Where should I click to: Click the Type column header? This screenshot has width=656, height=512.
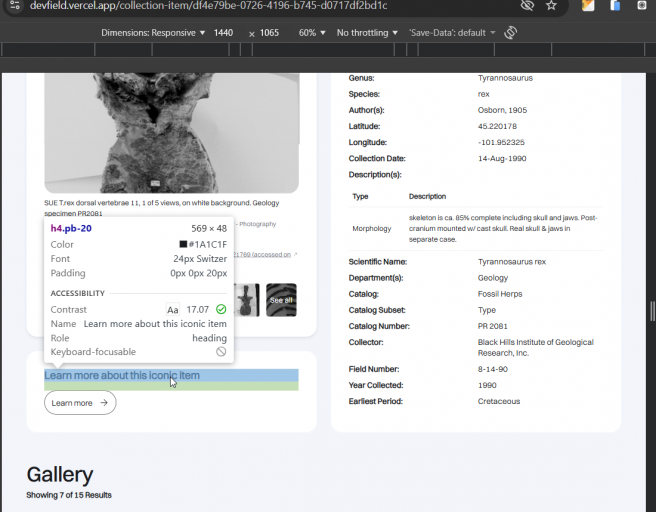click(x=360, y=196)
